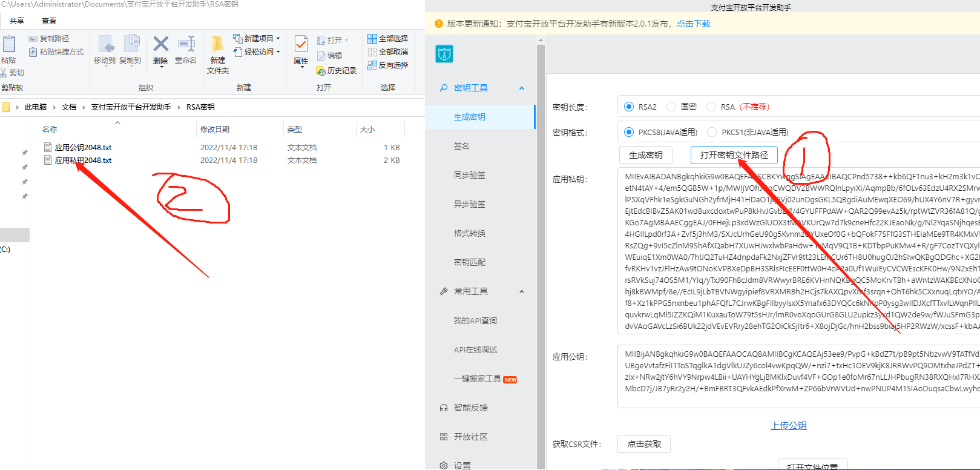Image resolution: width=980 pixels, height=470 pixels.
Task: Click the Alipay shield logo icon
Action: [444, 54]
